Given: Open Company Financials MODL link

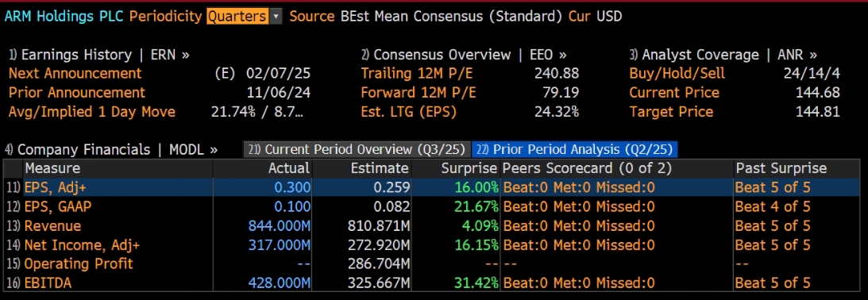Looking at the screenshot, I should (111, 149).
